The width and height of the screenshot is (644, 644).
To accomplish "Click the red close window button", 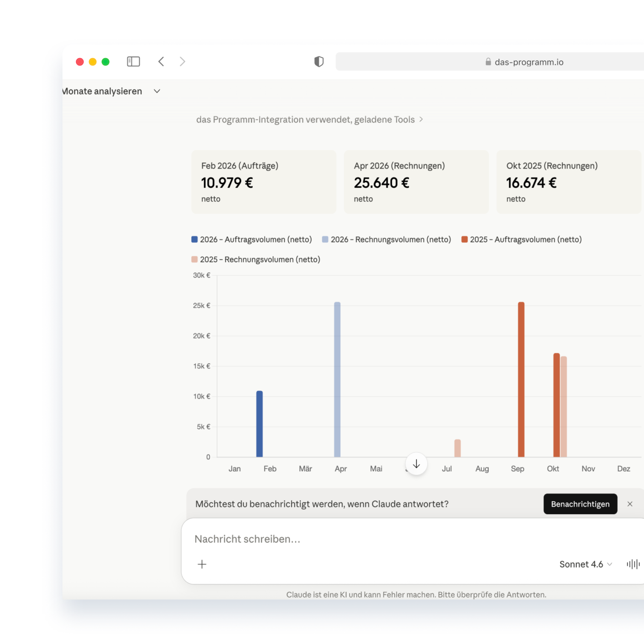I will [80, 62].
